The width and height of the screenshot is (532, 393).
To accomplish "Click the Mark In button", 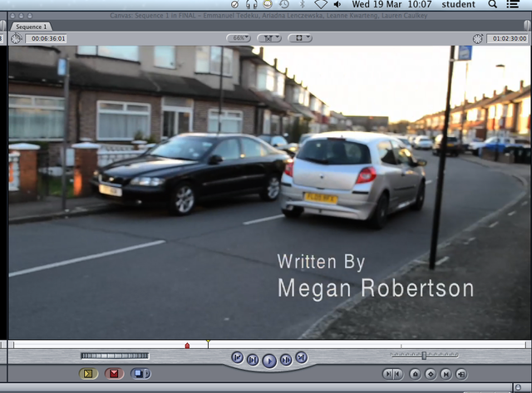I will click(388, 374).
